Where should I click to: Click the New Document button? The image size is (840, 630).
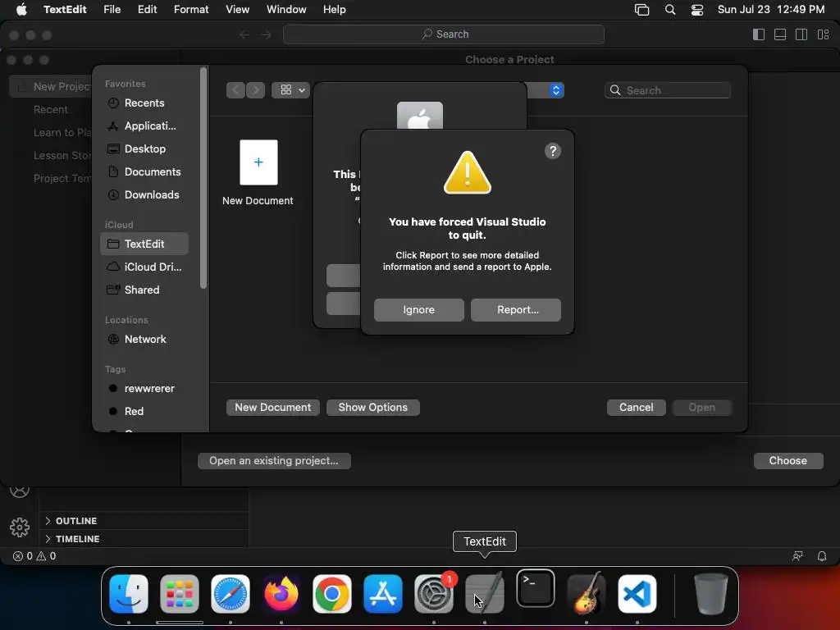[272, 407]
